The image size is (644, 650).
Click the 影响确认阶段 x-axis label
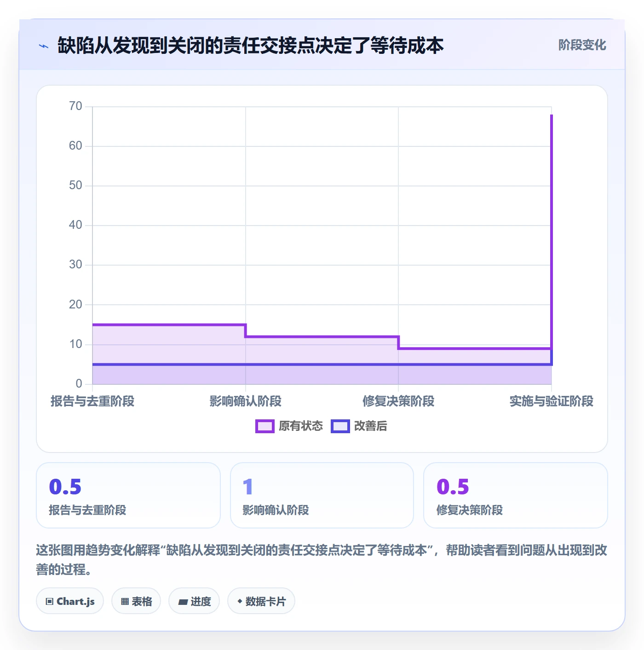[246, 401]
